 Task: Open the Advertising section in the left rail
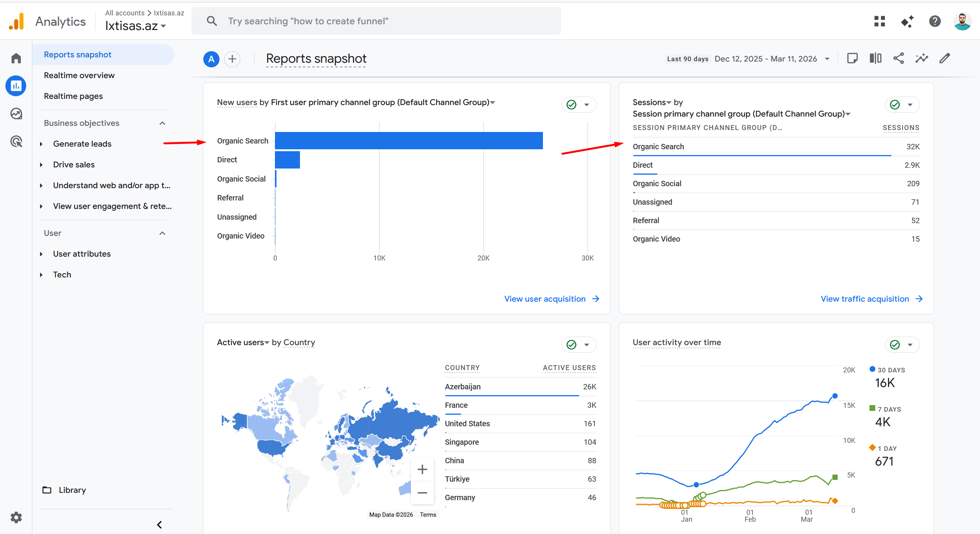click(16, 142)
